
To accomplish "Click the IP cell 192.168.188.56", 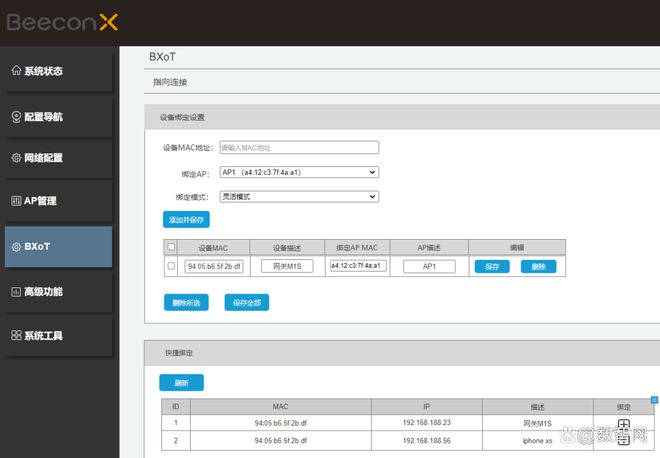I will (427, 441).
